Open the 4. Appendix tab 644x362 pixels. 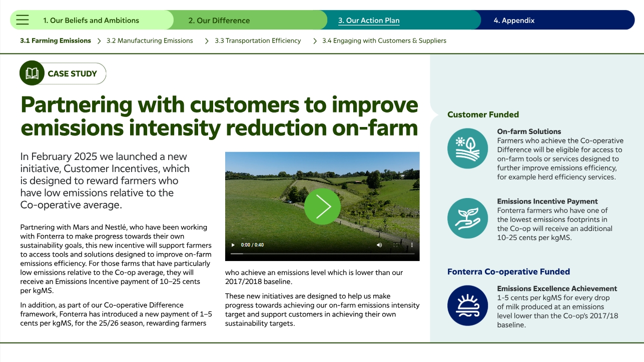[514, 20]
